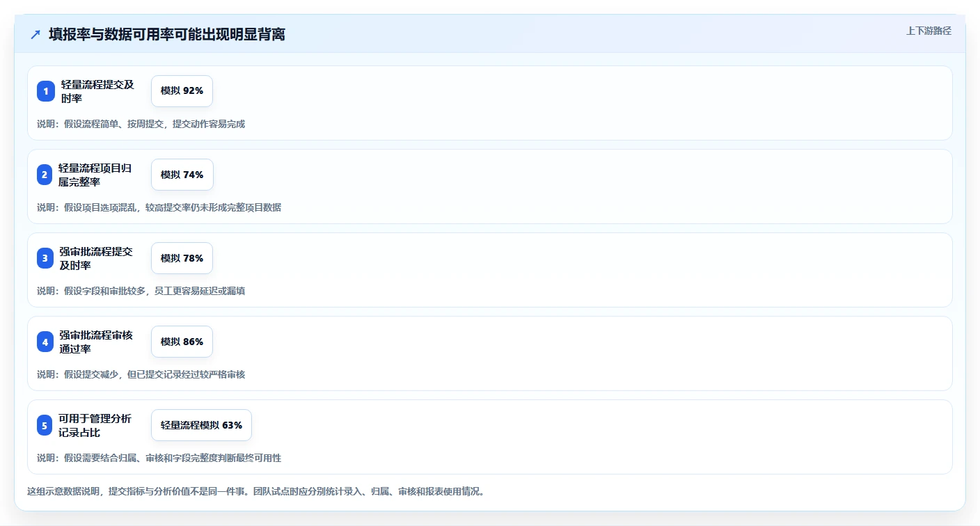Click the 上下游路径 label in the header
Image resolution: width=980 pixels, height=526 pixels.
(x=928, y=31)
